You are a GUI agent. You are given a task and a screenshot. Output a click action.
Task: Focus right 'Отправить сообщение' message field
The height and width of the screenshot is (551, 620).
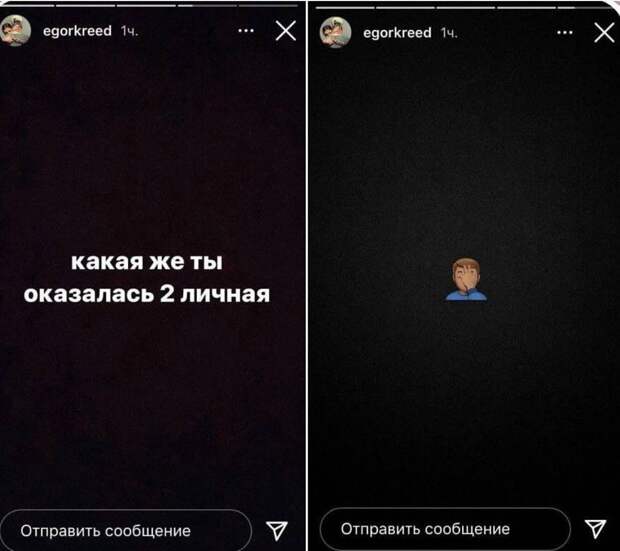[445, 529]
